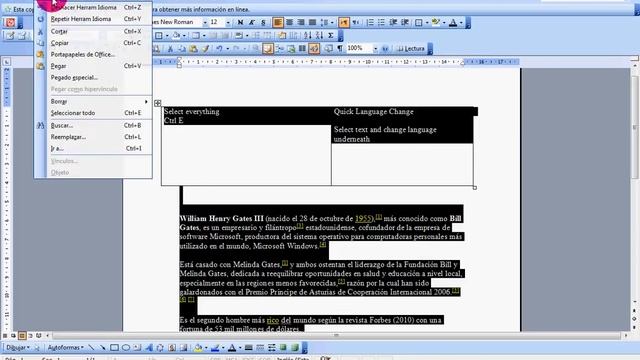Toggle Underline formatting (S button)
640x360 pixels.
tap(263, 22)
